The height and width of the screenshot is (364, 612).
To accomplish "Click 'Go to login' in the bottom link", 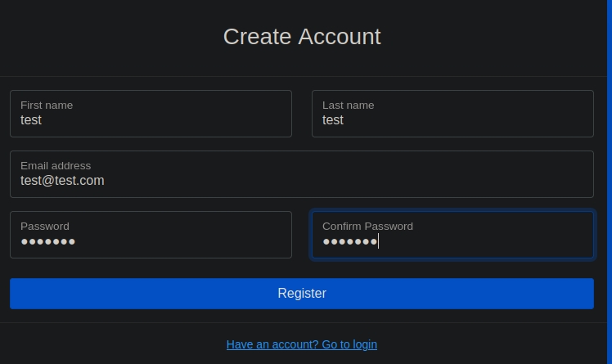I will [x=349, y=344].
